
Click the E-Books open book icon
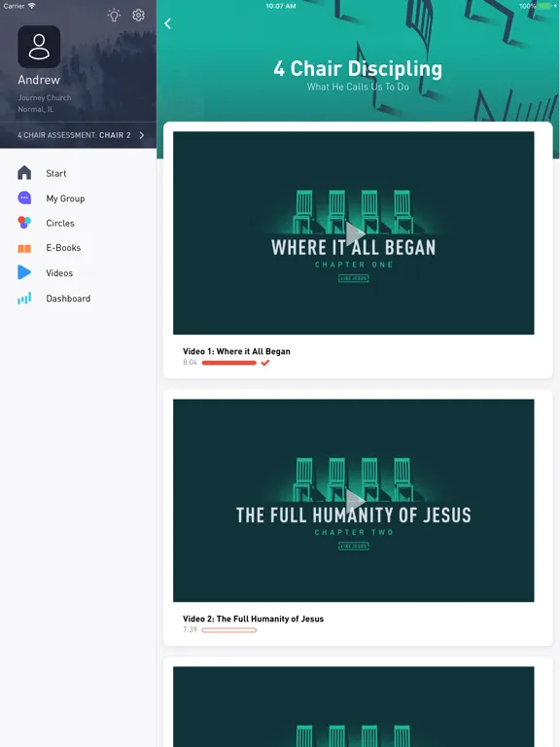pyautogui.click(x=24, y=248)
